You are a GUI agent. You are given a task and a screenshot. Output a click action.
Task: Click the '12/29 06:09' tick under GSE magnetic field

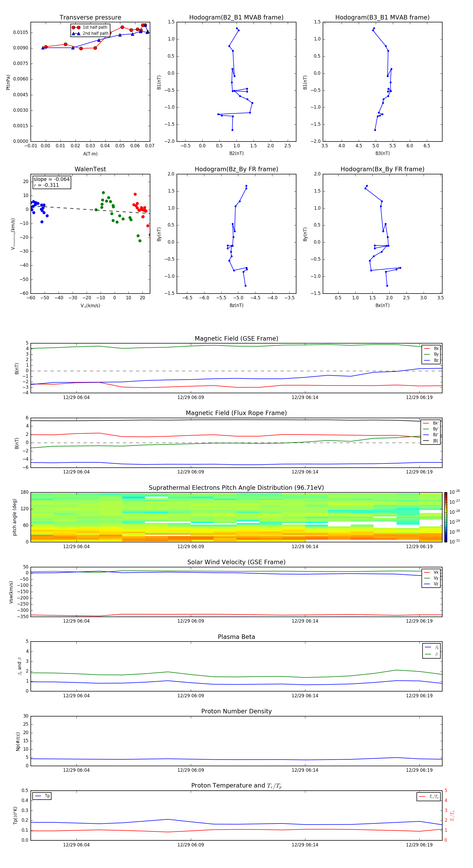click(x=191, y=398)
